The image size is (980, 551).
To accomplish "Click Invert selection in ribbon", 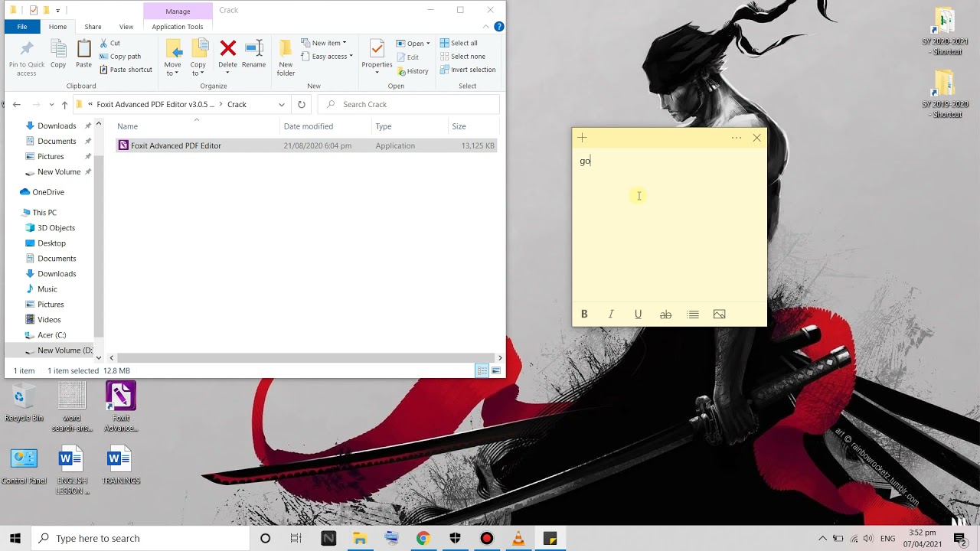I will [x=468, y=70].
